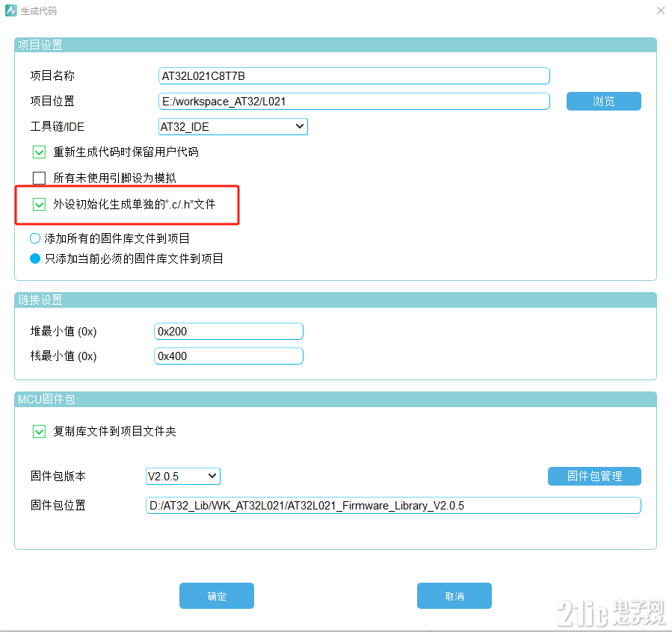Toggle 复制库文件到项目文件夹 checkbox
This screenshot has height=632, width=672.
(39, 431)
